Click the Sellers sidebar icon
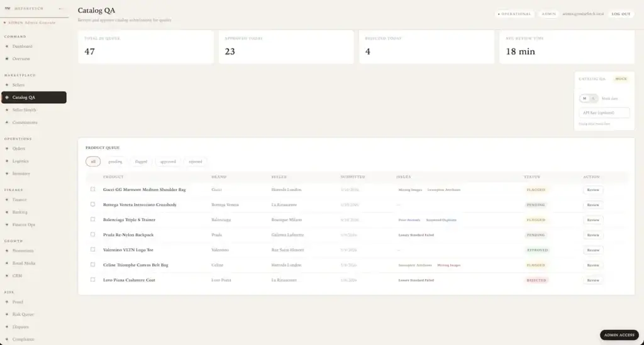Screen dimensions: 644x345 click(x=7, y=85)
